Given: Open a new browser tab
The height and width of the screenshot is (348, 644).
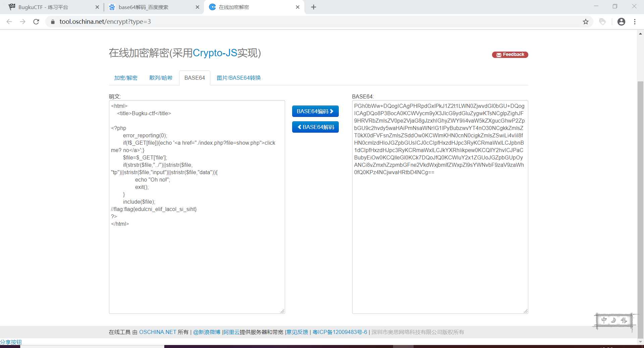Looking at the screenshot, I should tap(314, 7).
